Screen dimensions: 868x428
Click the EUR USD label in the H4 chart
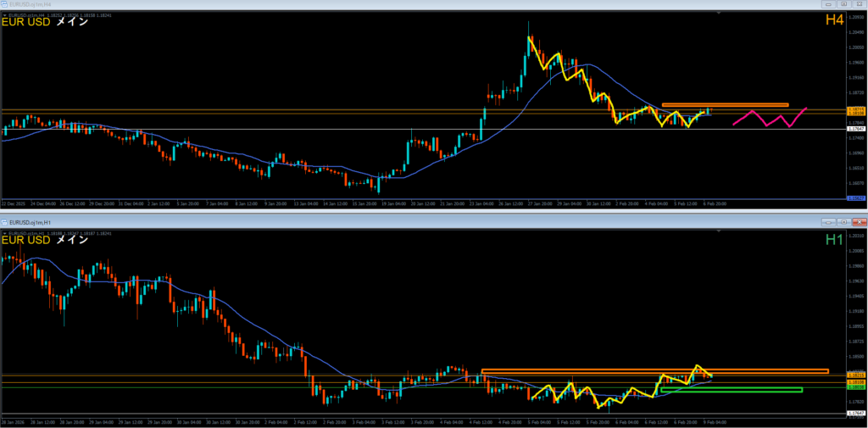click(27, 22)
